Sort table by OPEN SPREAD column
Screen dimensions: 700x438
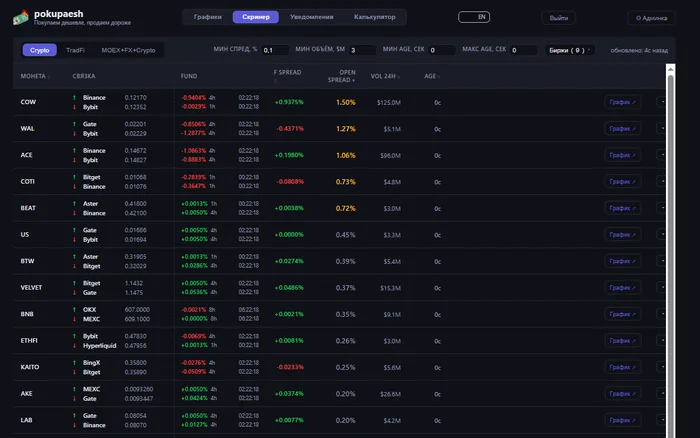coord(342,76)
